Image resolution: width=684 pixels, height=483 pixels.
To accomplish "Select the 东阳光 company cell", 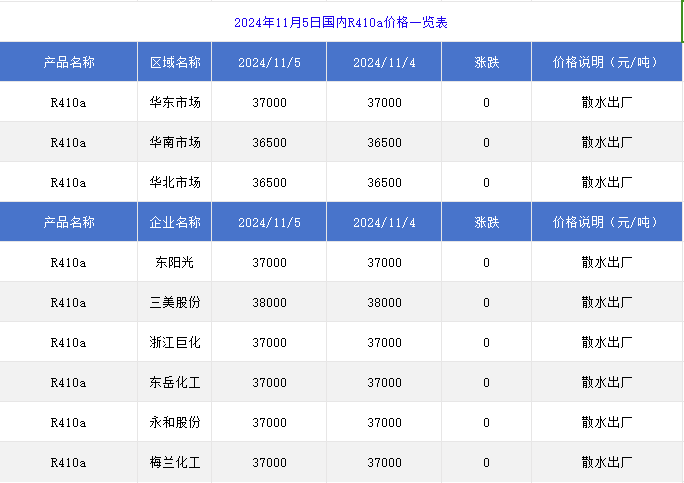I will click(174, 263).
